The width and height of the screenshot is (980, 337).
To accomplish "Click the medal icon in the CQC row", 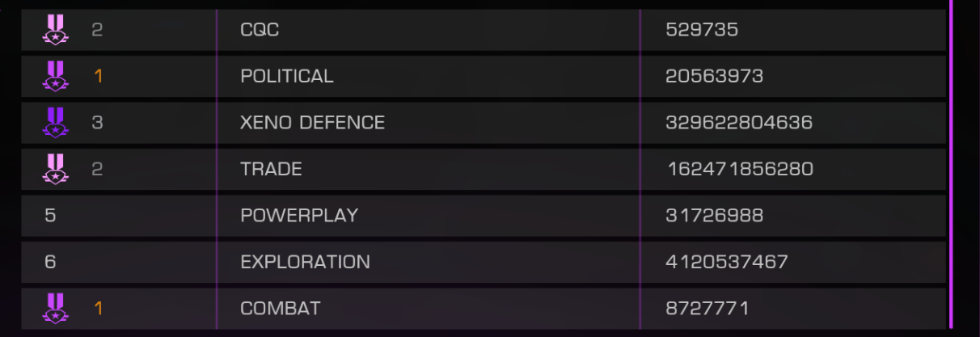I will (55, 30).
